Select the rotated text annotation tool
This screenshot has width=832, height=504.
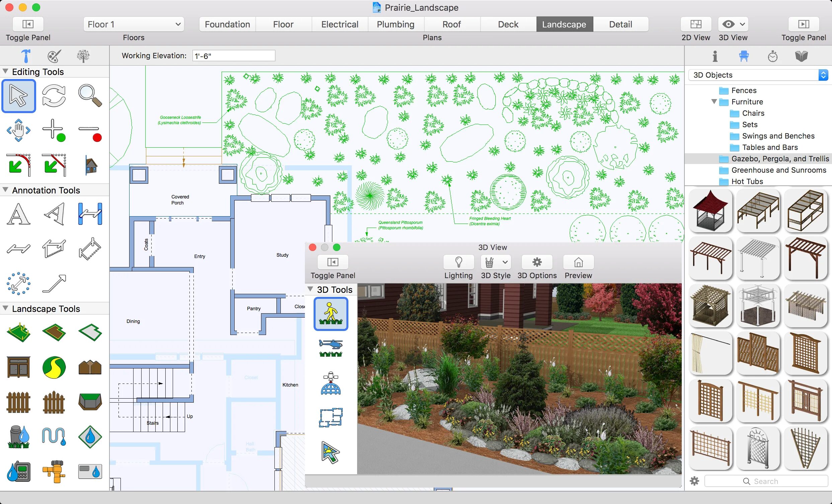point(54,214)
